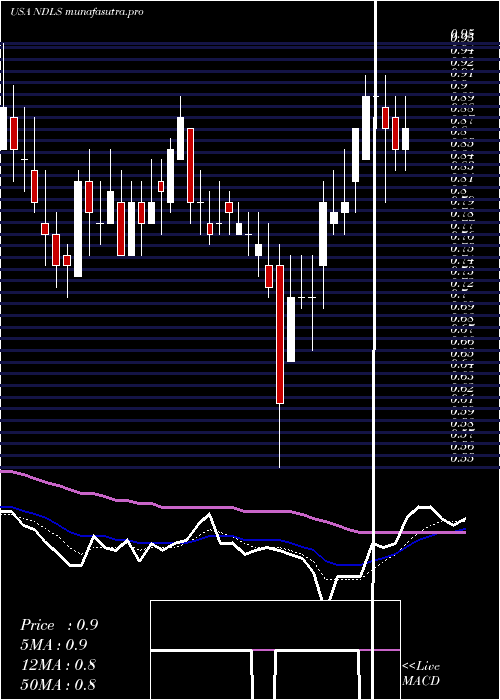The width and height of the screenshot is (500, 700).
Task: Select the '50MA : 0.8' value
Action: (58, 684)
